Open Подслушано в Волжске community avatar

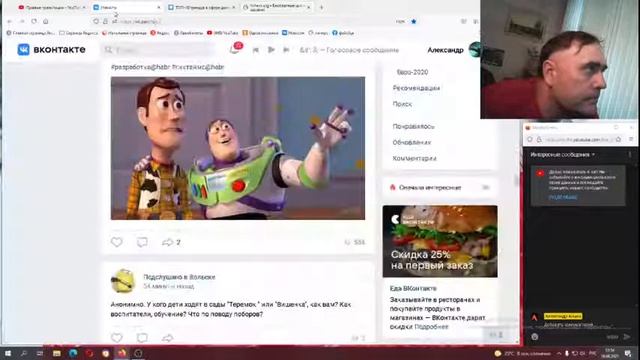123,281
